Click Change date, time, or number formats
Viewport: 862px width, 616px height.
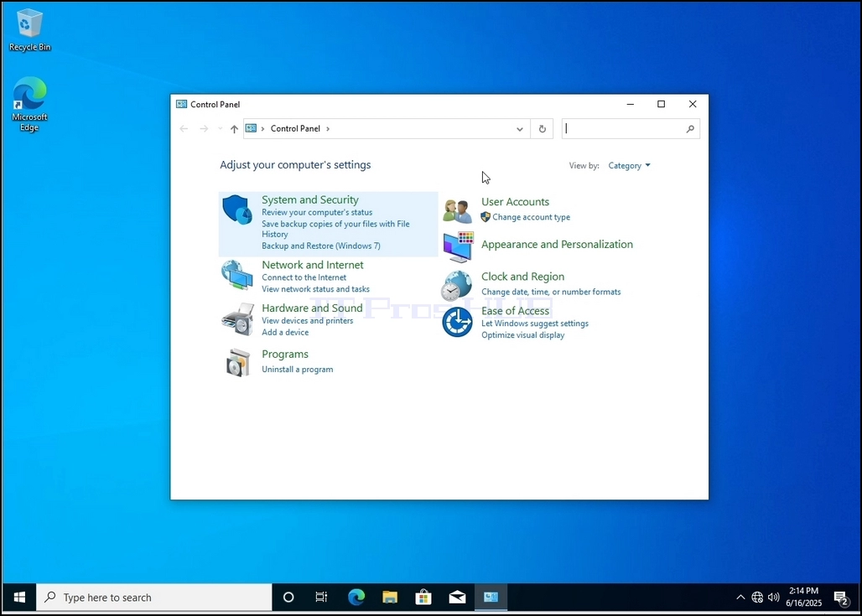pos(551,292)
